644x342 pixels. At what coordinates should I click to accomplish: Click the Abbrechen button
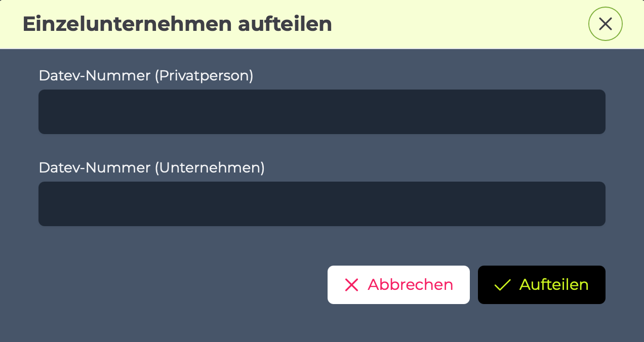398,285
